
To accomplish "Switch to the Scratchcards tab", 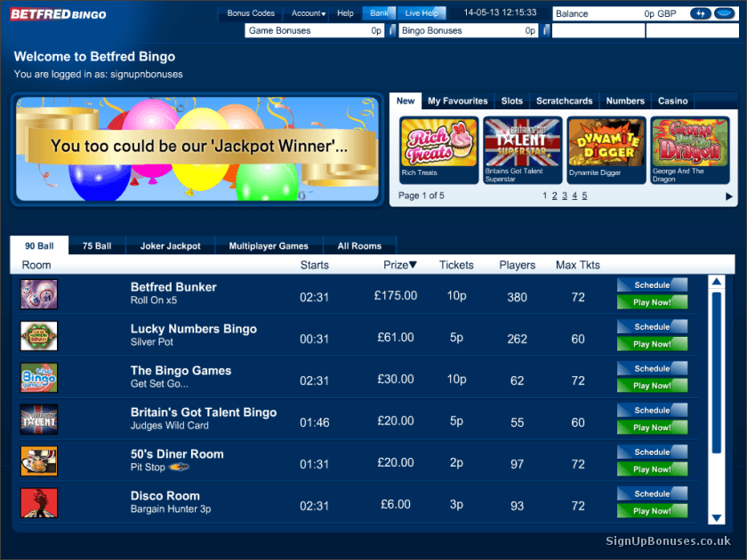I will pos(565,101).
